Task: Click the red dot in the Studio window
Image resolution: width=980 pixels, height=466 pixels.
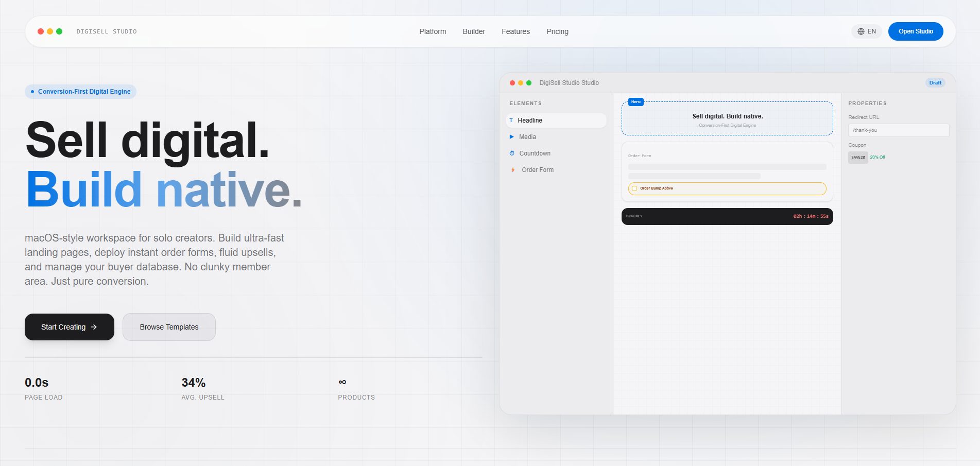Action: [512, 83]
